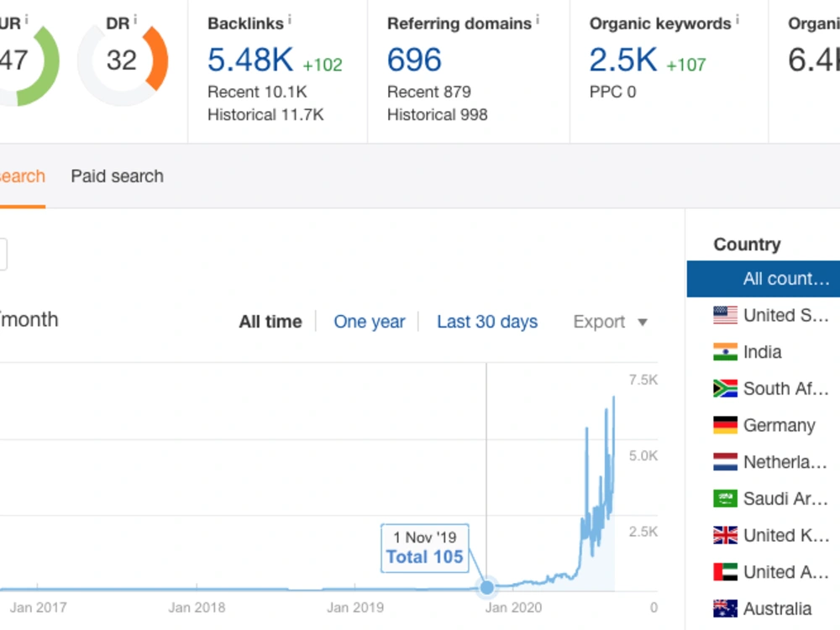
Task: Select All countries in Country list
Action: (x=764, y=279)
